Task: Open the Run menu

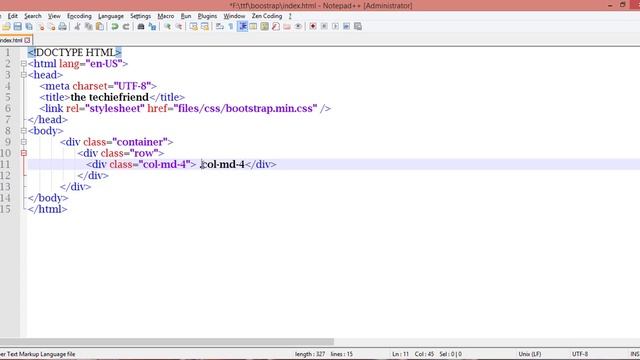Action: pos(186,16)
